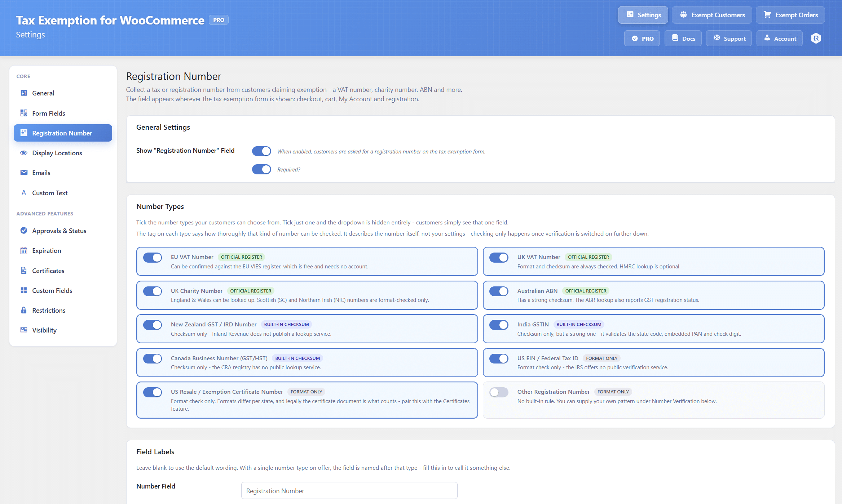The image size is (842, 504).
Task: Turn off Australian ABN toggle
Action: (x=499, y=291)
